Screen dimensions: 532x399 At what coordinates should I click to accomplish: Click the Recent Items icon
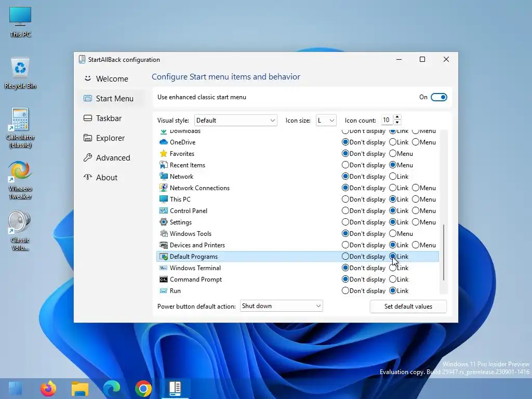click(x=164, y=165)
